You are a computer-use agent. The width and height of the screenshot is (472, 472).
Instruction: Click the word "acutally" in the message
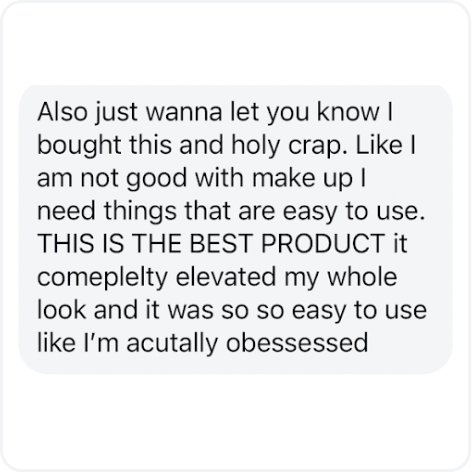pyautogui.click(x=172, y=344)
